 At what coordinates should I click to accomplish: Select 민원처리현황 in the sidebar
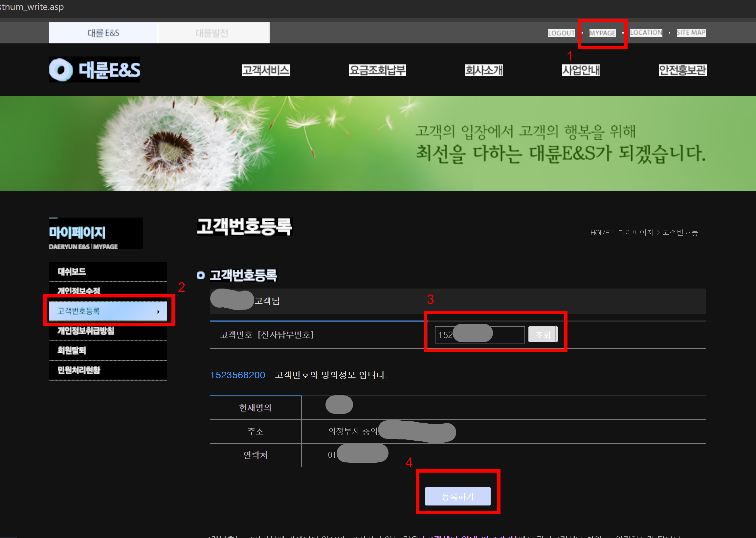[x=79, y=370]
